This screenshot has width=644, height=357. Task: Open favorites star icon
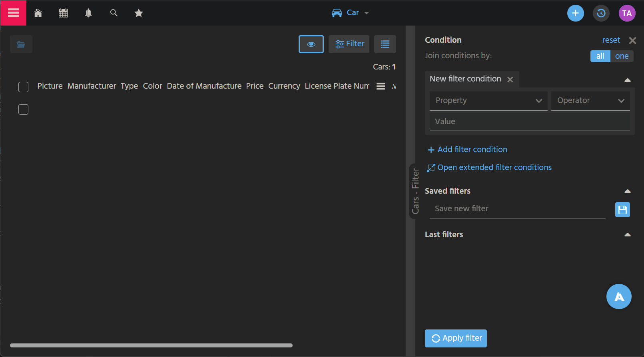(x=139, y=13)
